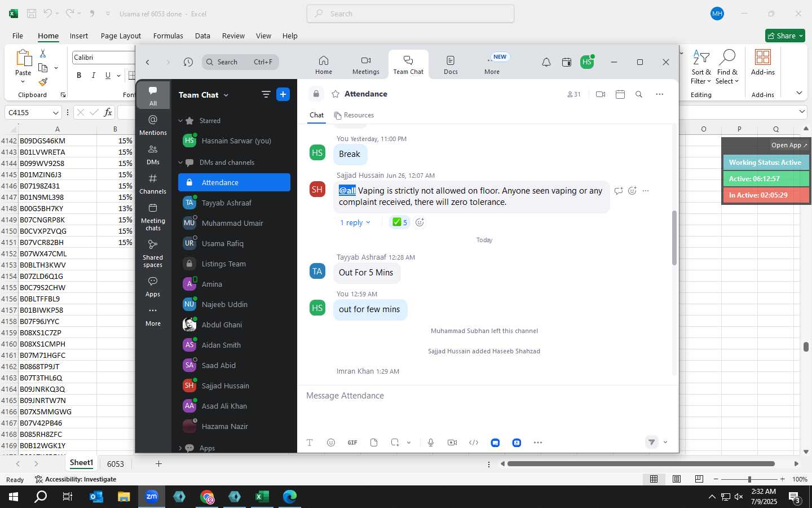Switch to Zoom Meetings tab

[366, 65]
